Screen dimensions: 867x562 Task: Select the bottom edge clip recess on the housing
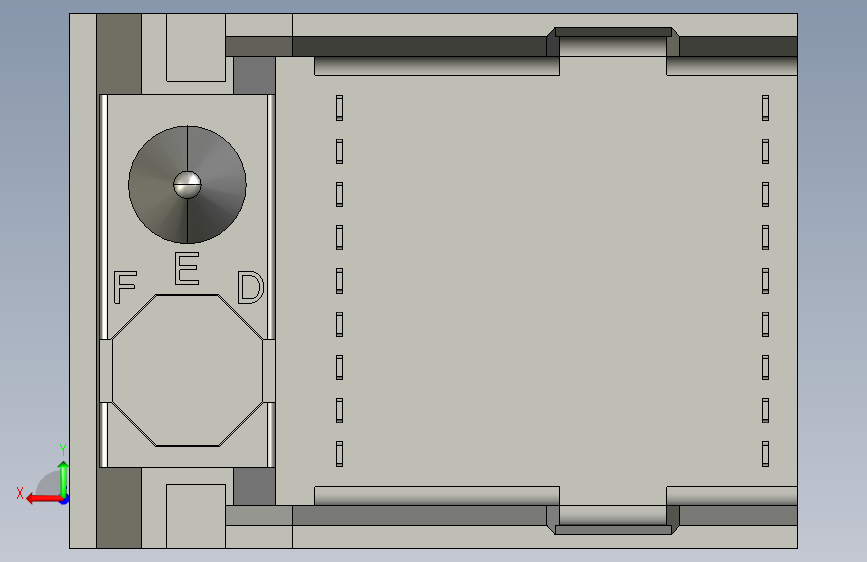pyautogui.click(x=613, y=520)
